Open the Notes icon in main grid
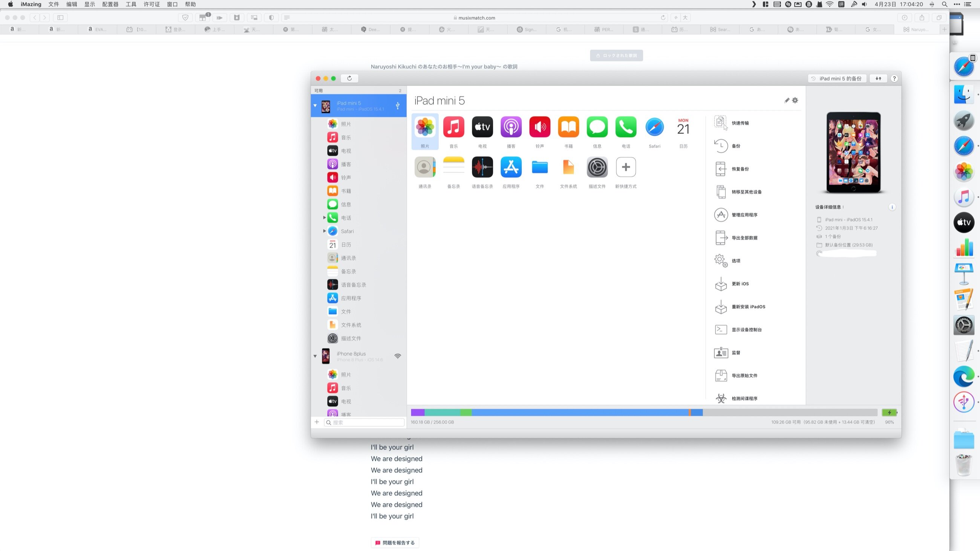This screenshot has width=980, height=551. point(453,167)
